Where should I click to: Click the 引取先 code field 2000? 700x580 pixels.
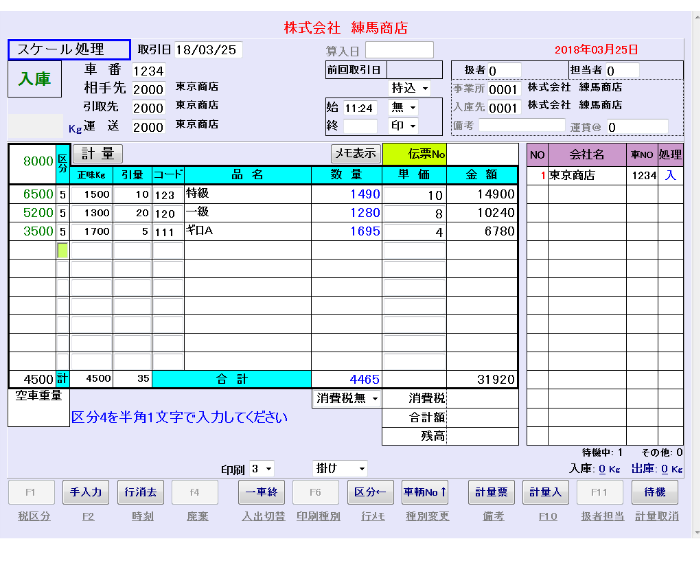(x=149, y=108)
